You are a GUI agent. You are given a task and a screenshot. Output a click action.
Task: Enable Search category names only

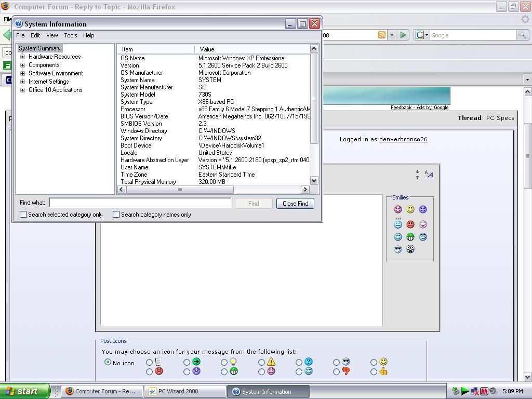coord(116,215)
